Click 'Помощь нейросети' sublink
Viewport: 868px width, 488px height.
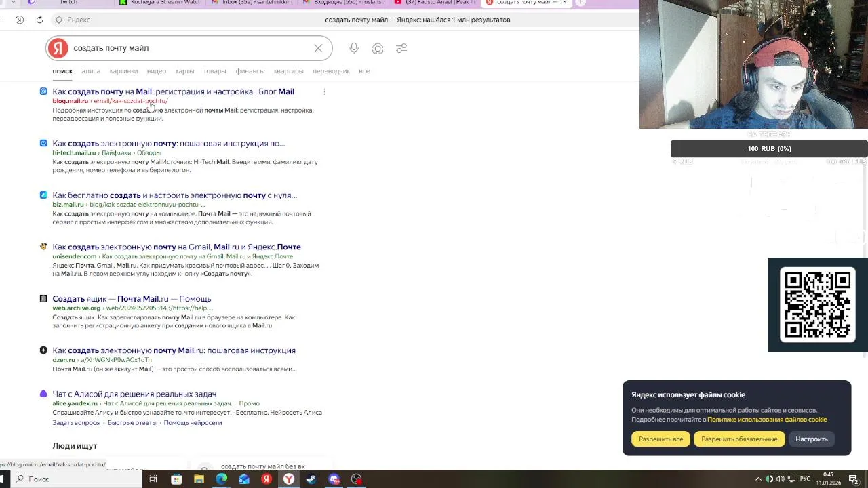click(x=193, y=423)
